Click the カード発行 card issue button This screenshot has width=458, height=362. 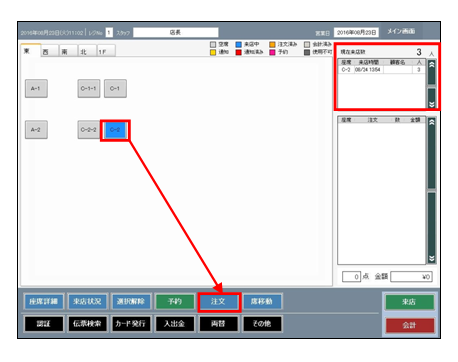pos(131,324)
